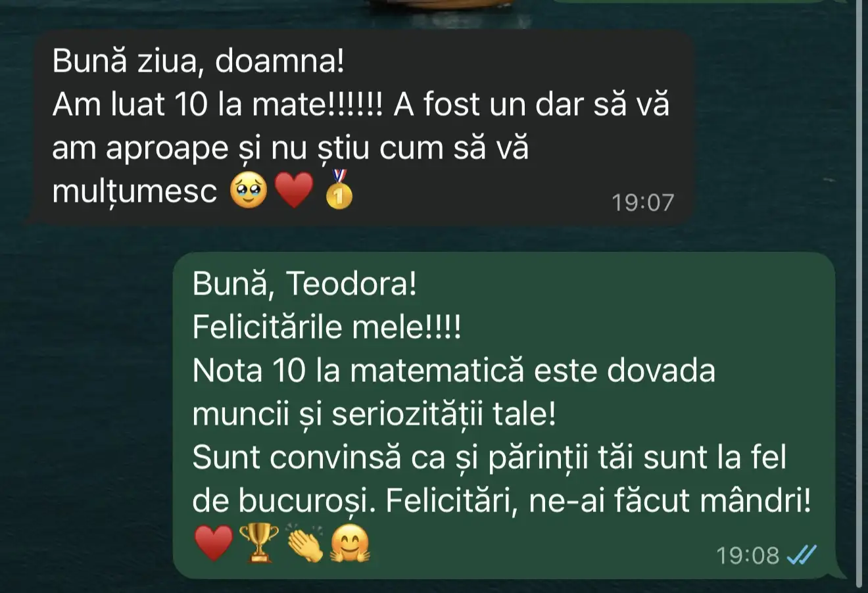
Task: Click the vertical scrollbar on the right edge
Action: coord(859,296)
